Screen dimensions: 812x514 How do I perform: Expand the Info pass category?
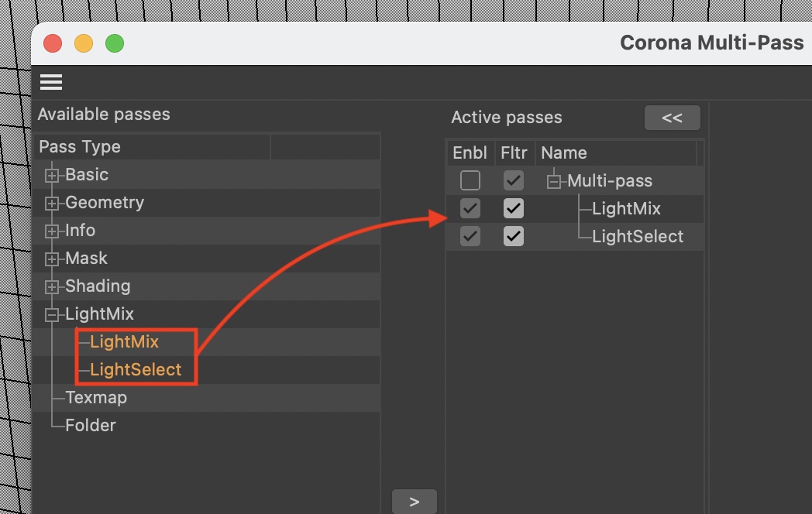[52, 231]
